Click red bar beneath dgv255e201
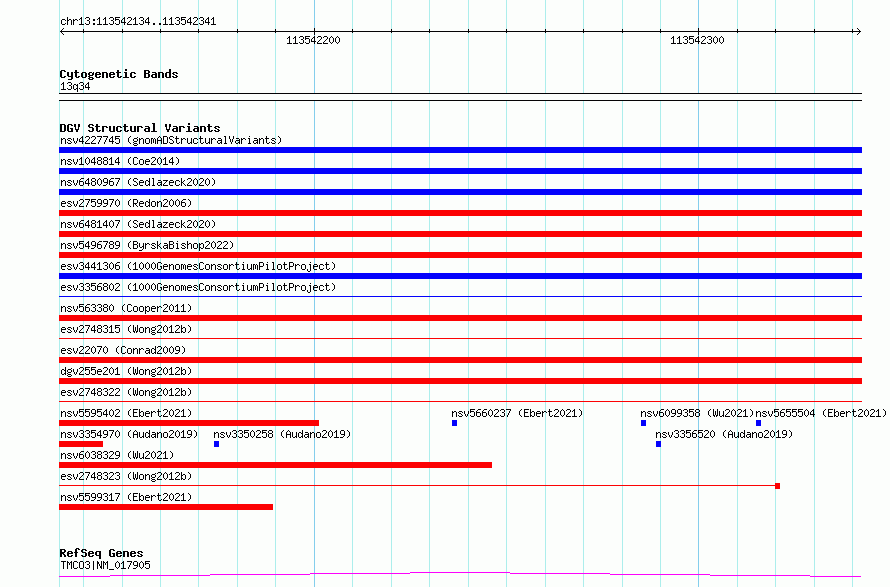This screenshot has width=890, height=587. [x=460, y=381]
